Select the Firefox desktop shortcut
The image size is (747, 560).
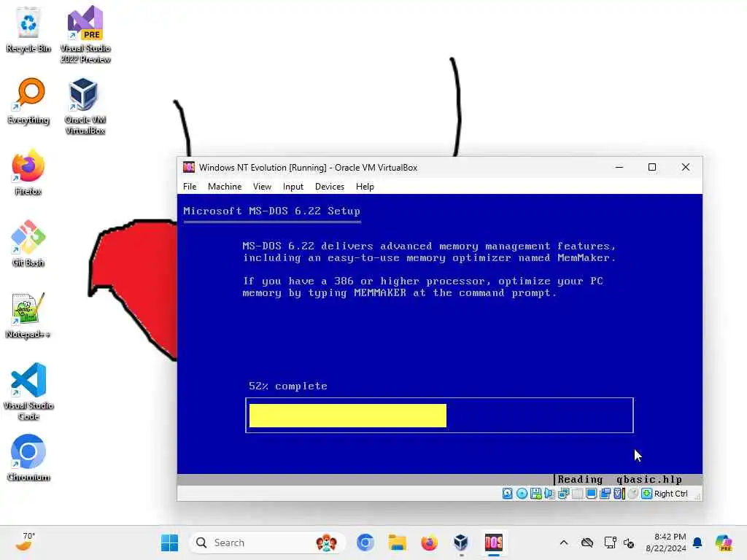coord(28,173)
